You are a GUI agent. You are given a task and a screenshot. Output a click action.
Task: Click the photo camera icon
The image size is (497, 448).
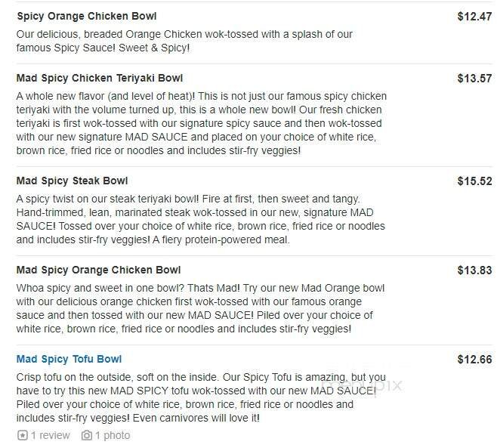(87, 436)
